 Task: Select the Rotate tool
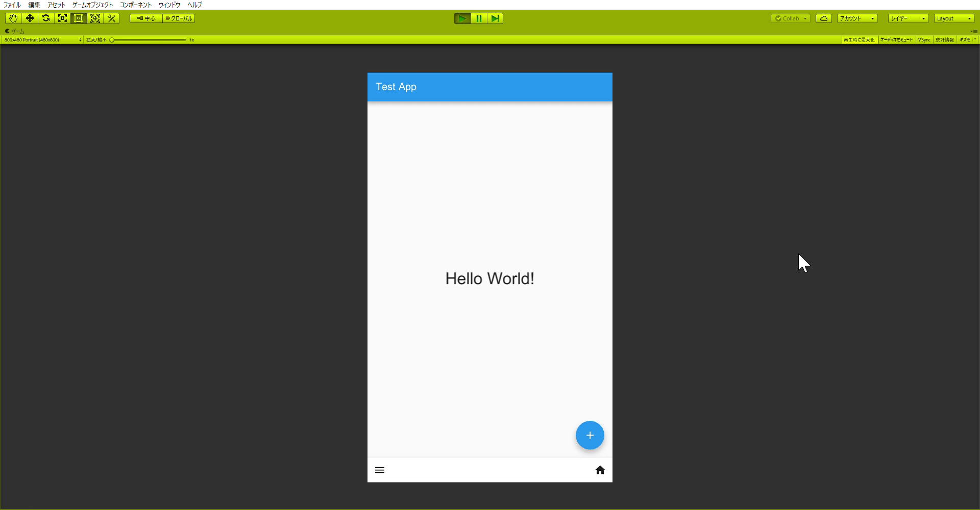(46, 18)
